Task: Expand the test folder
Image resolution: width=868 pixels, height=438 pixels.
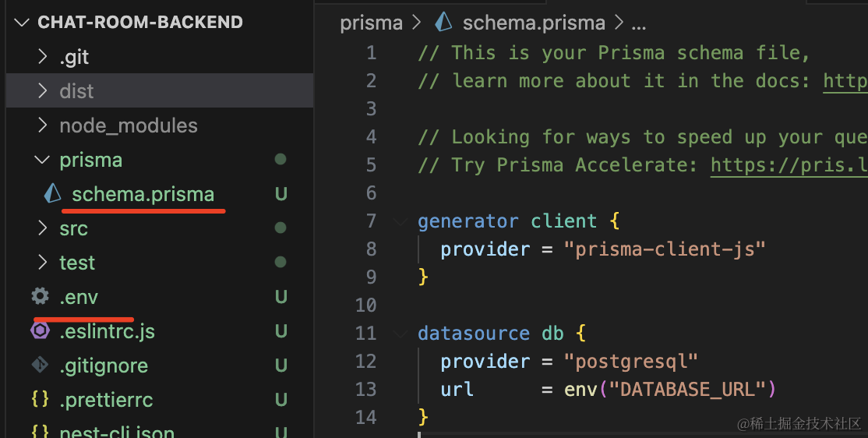Action: pos(42,263)
